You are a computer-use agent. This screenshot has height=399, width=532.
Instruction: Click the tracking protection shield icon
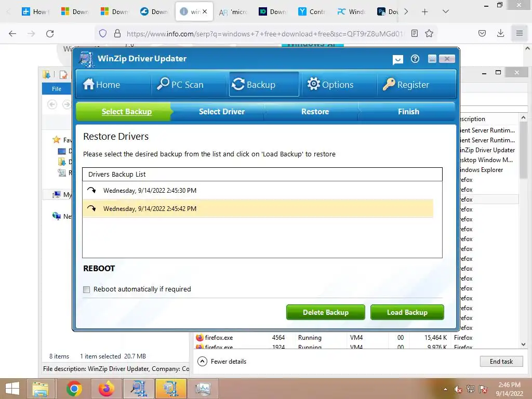[103, 33]
